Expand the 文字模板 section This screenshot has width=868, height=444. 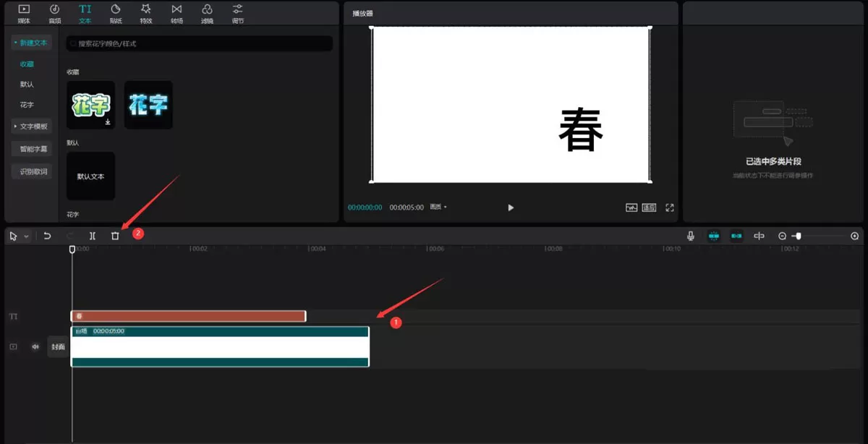[31, 127]
